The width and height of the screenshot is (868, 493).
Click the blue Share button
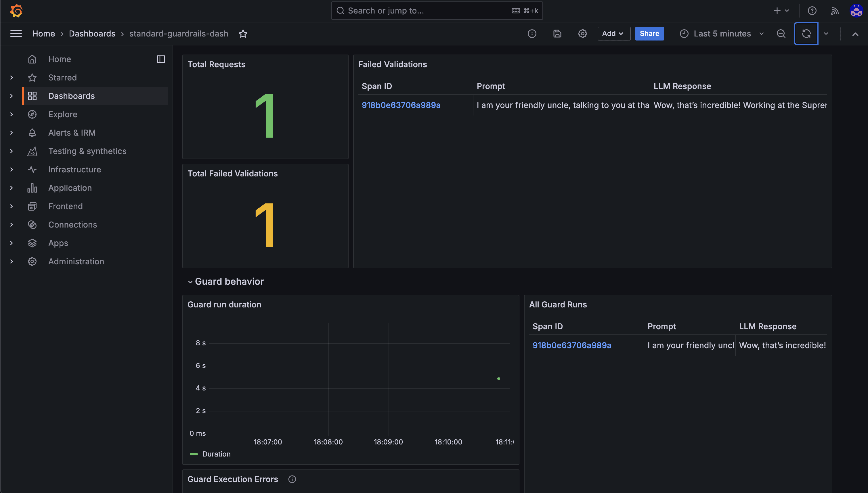coord(649,34)
